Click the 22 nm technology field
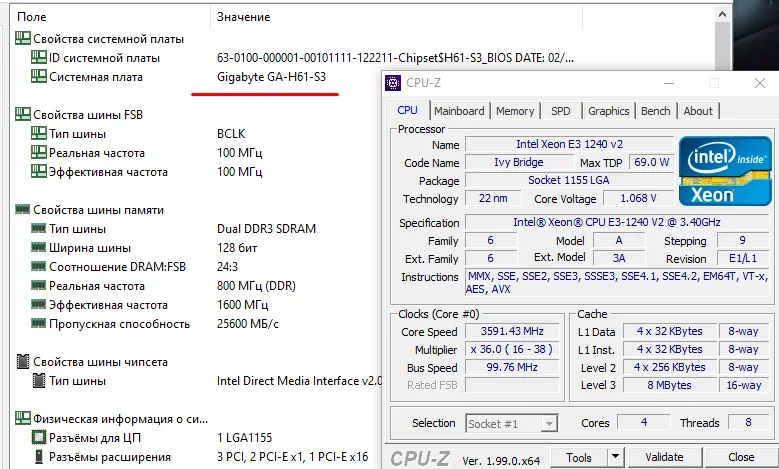 pos(493,198)
